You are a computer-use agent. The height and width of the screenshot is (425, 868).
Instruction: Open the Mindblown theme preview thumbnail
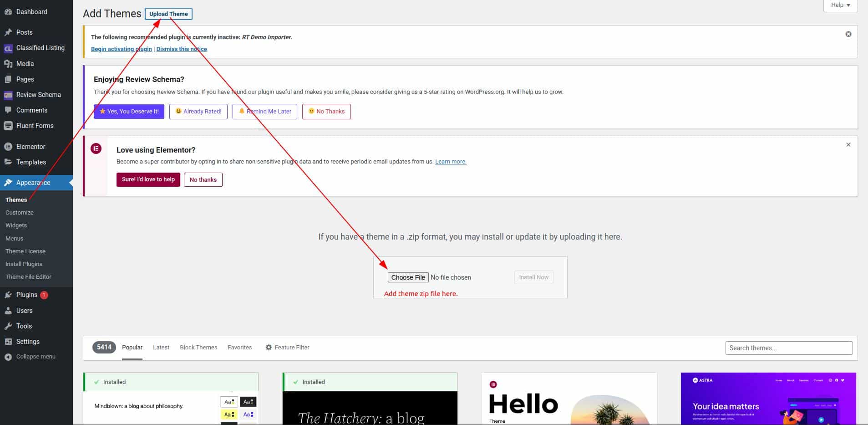[x=171, y=408]
